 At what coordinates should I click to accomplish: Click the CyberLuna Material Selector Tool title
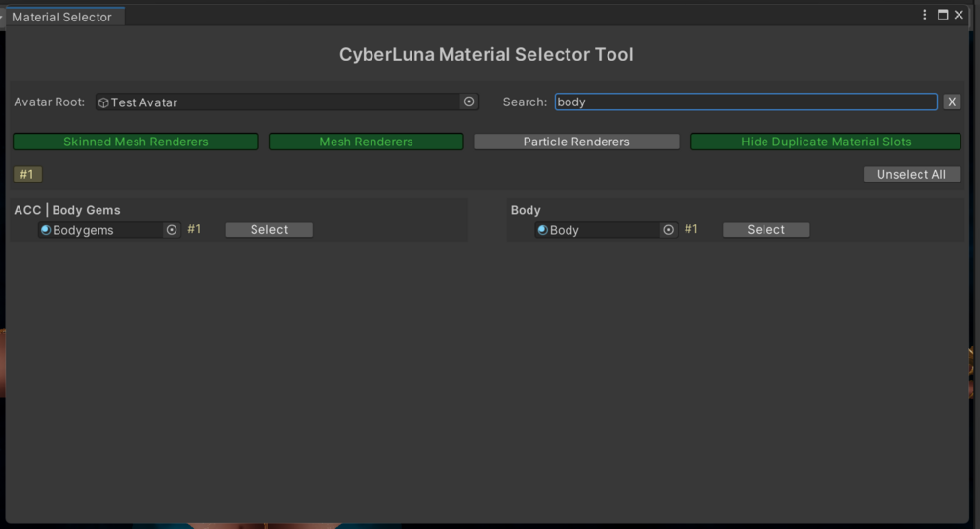pos(487,55)
